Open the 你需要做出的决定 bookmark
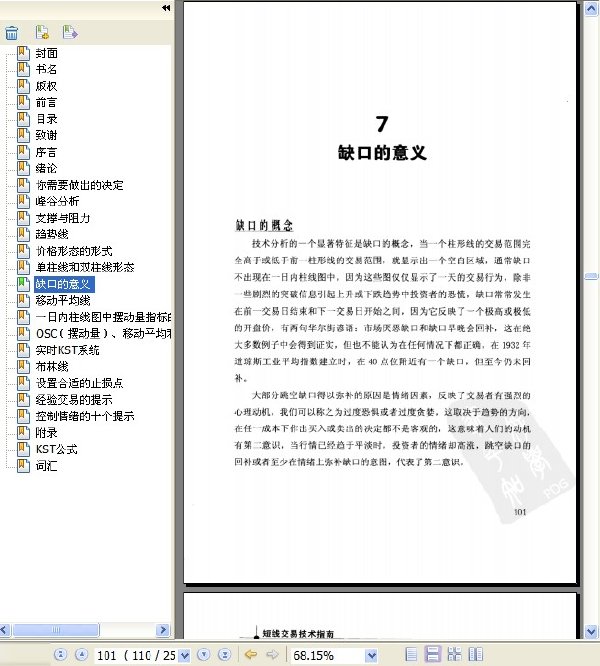Image resolution: width=600 pixels, height=666 pixels. tap(79, 185)
